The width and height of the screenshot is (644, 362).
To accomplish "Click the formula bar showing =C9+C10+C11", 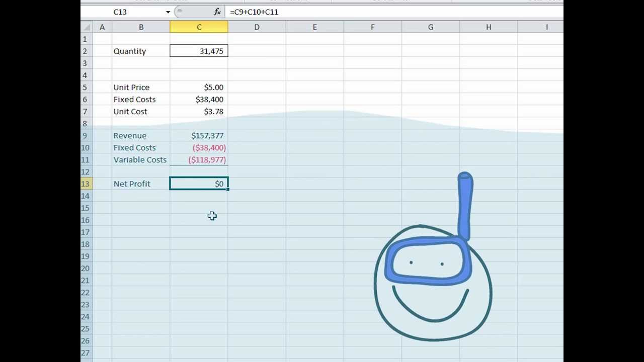I will pos(395,12).
